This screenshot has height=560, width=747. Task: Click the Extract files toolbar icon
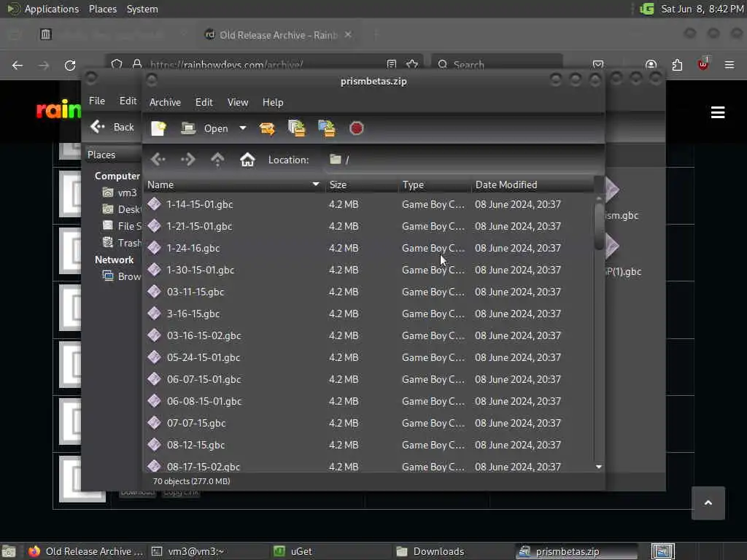click(267, 128)
